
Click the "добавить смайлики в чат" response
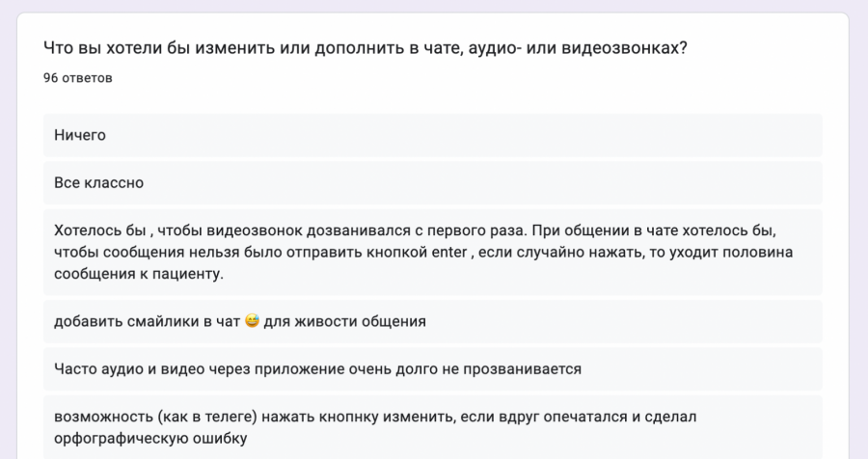pos(433,321)
